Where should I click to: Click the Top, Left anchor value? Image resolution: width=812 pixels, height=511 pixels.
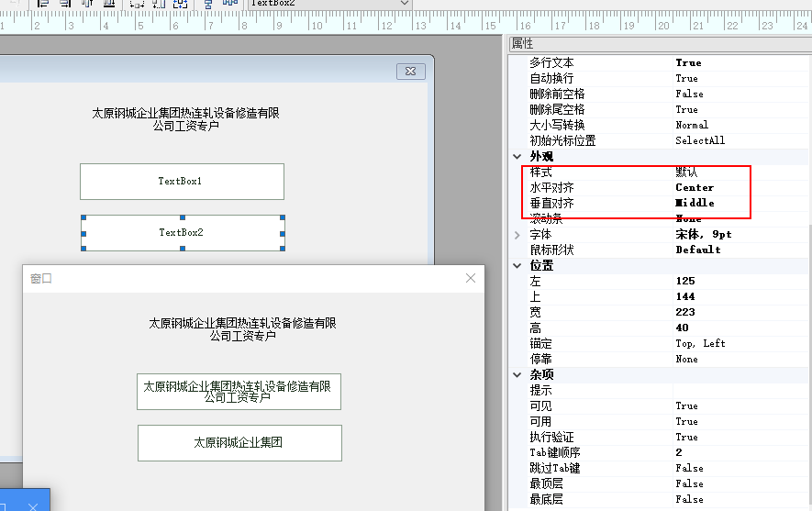[700, 343]
